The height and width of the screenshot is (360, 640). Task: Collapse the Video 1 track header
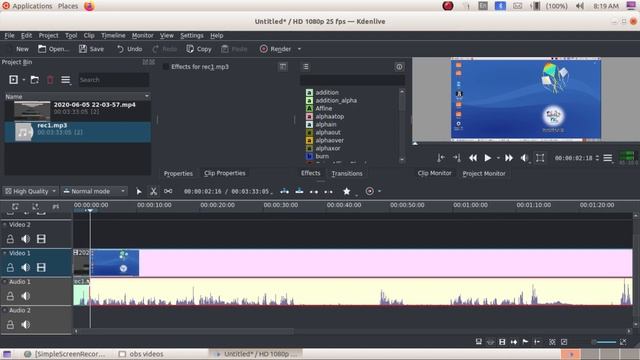click(5, 253)
